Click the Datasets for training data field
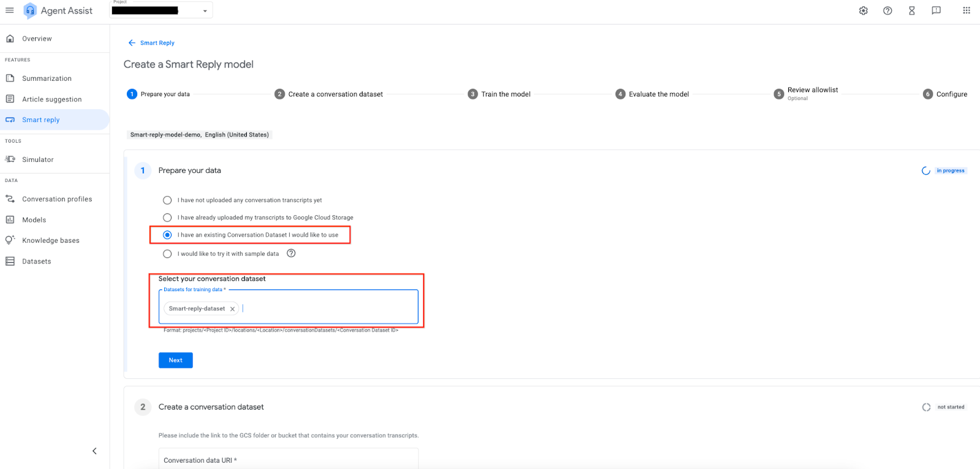The image size is (980, 469). click(x=328, y=308)
